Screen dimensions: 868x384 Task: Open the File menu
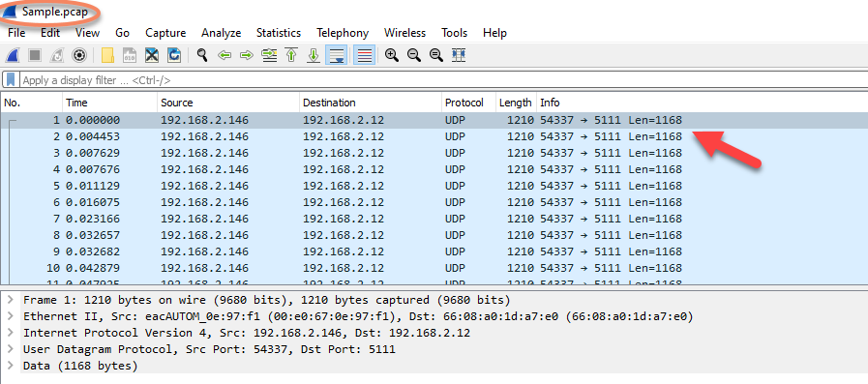(16, 33)
